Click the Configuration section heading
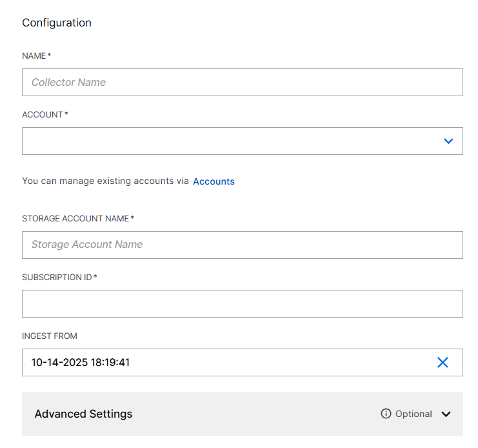The width and height of the screenshot is (478, 448). [57, 23]
